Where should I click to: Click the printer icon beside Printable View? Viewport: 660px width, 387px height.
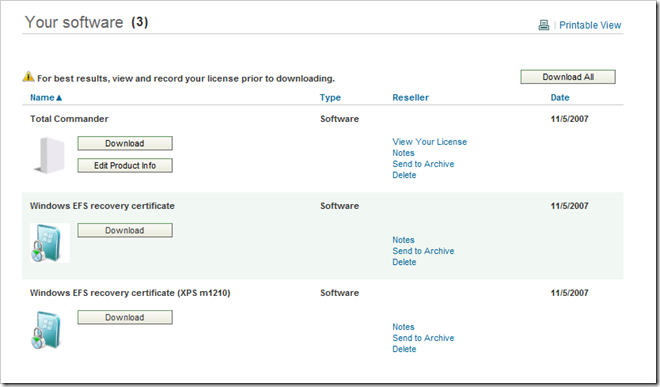[544, 25]
